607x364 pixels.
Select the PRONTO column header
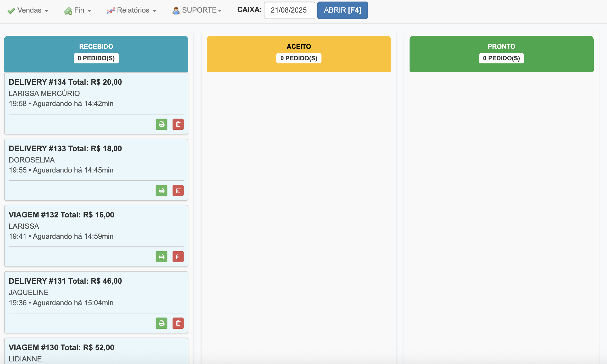point(501,46)
